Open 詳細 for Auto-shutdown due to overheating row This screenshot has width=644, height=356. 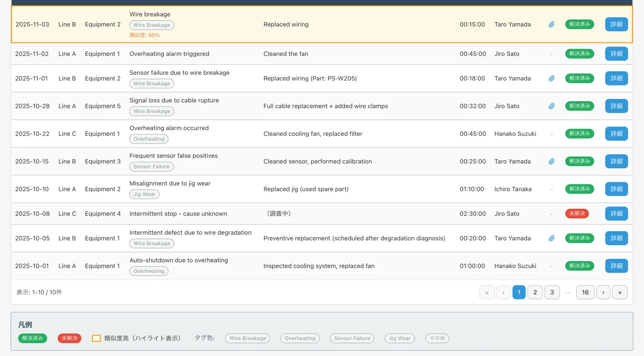click(616, 266)
